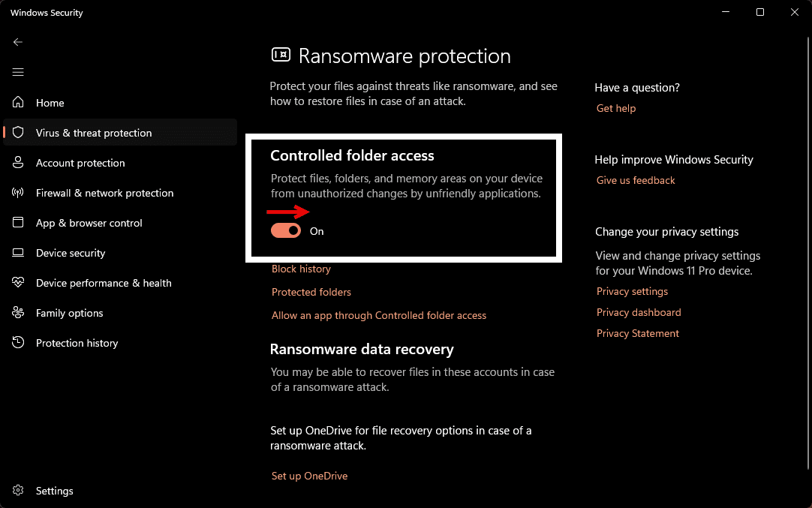The height and width of the screenshot is (508, 812).
Task: Turn off Controlled folder access
Action: 285,231
